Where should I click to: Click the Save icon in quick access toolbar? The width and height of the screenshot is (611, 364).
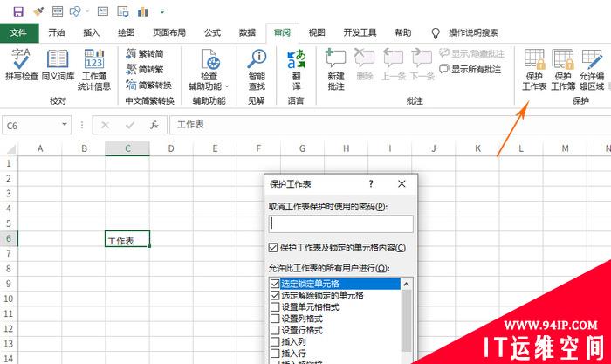[18, 11]
